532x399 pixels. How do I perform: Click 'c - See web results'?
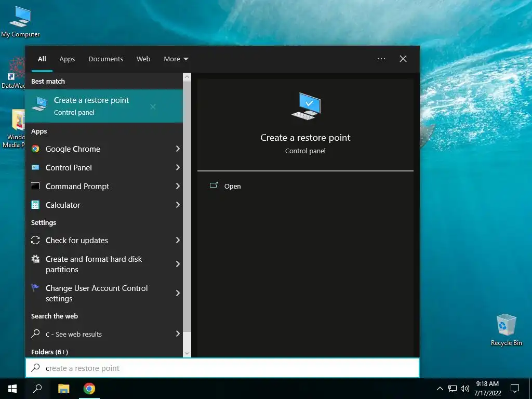coord(104,334)
